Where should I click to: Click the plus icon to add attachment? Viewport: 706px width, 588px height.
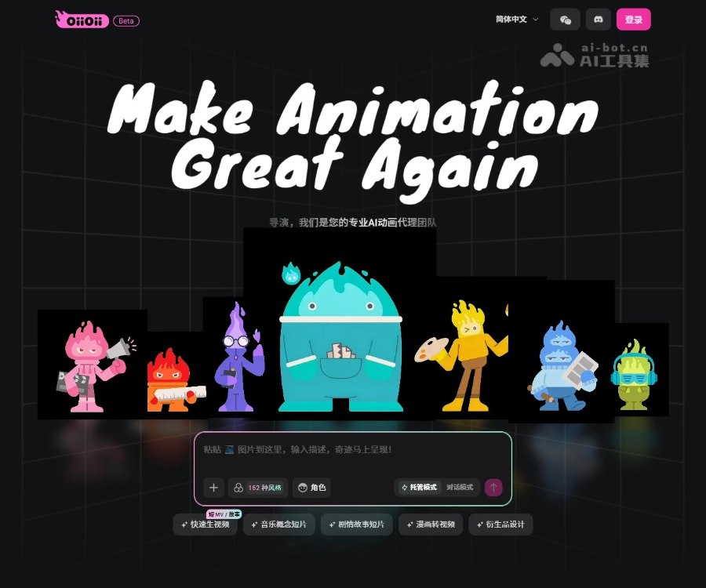(213, 488)
